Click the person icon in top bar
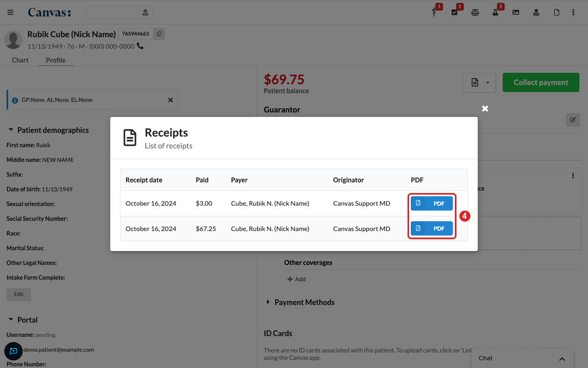Screen dimensions: 588x368 pyautogui.click(x=536, y=12)
